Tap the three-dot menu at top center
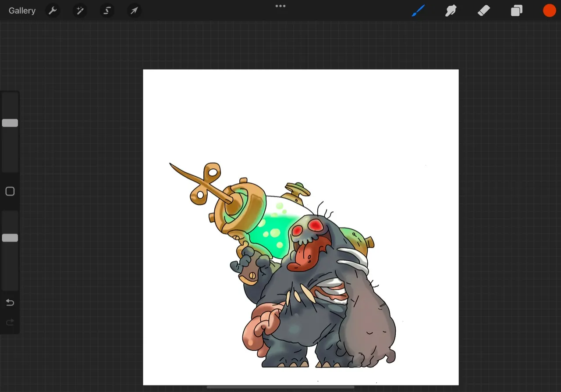The image size is (561, 392). [280, 6]
